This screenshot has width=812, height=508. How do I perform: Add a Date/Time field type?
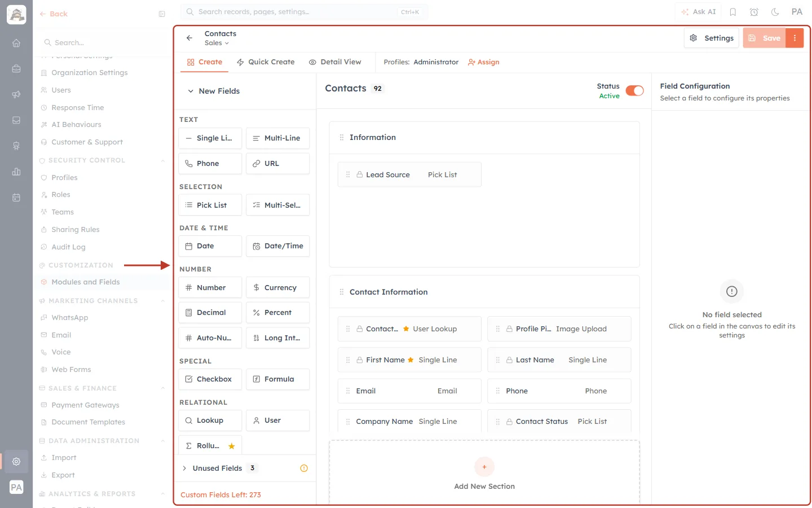tap(278, 246)
